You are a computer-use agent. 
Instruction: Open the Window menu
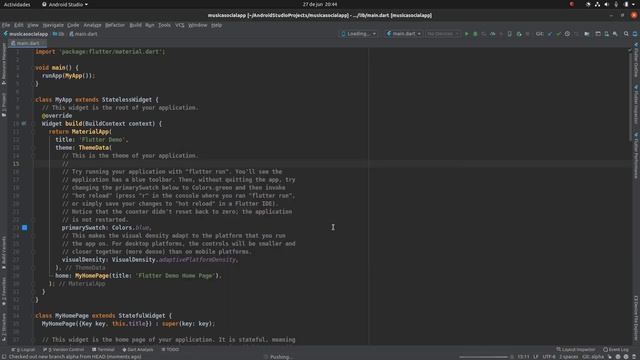(x=198, y=25)
